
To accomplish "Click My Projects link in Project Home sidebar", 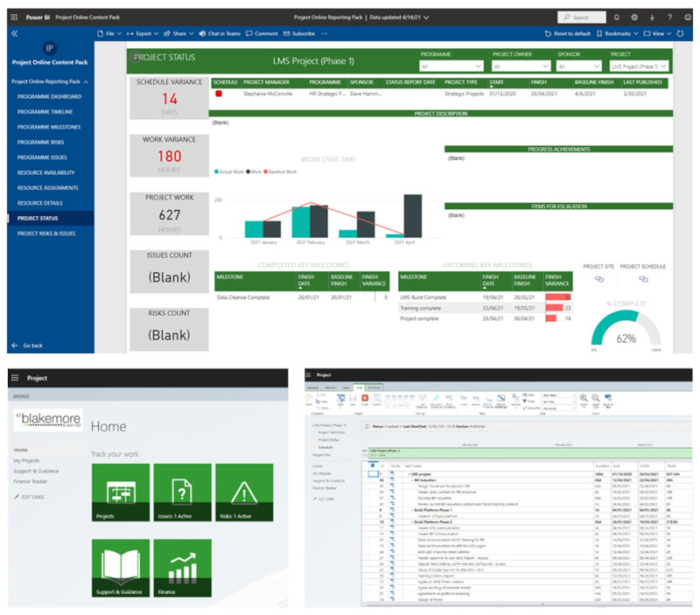I will [26, 460].
